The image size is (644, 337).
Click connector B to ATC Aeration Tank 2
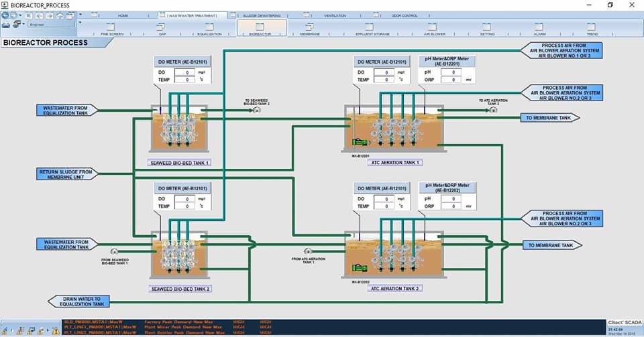[493, 111]
